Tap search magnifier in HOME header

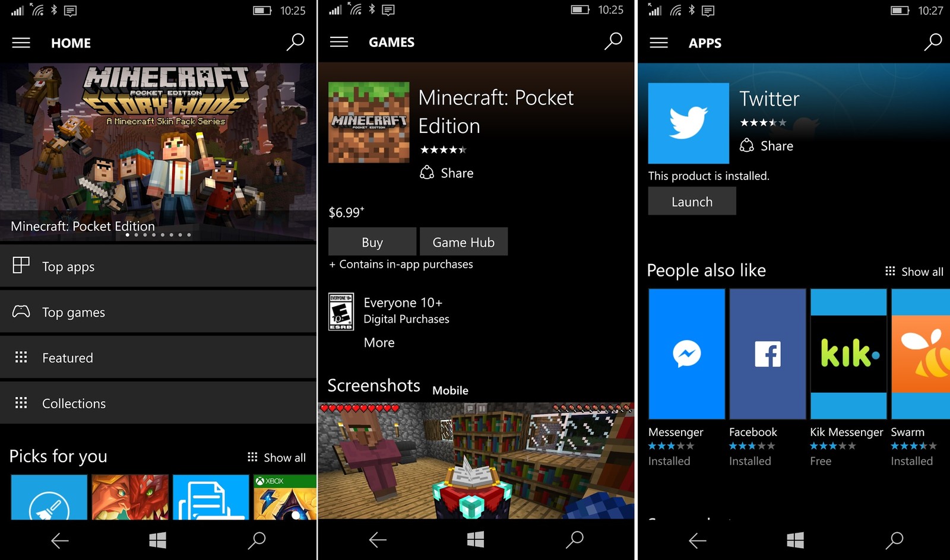click(295, 42)
